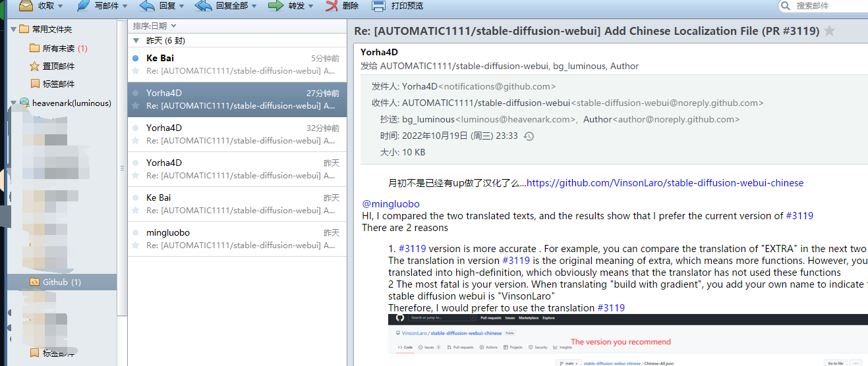Toggle the read dot on Yorha4D 32分钟前 mail

click(136, 128)
